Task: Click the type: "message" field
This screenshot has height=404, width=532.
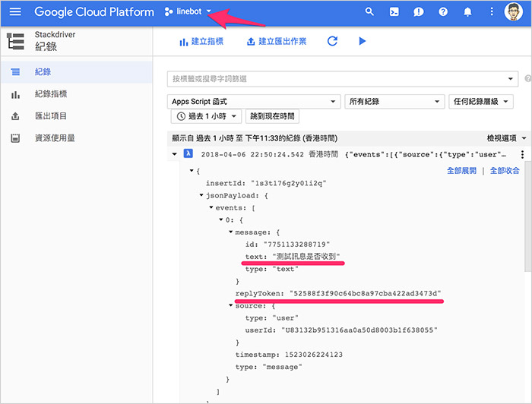Action: [269, 367]
